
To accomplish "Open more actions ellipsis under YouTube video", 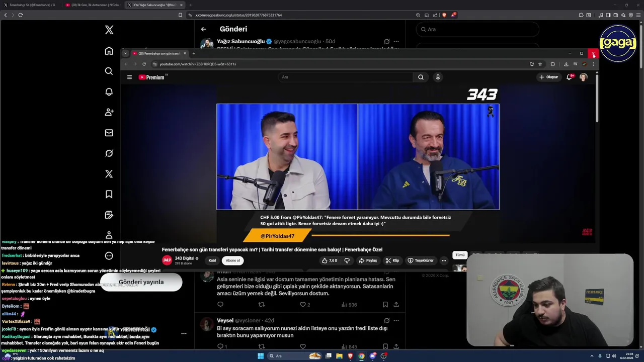I will pos(444,260).
